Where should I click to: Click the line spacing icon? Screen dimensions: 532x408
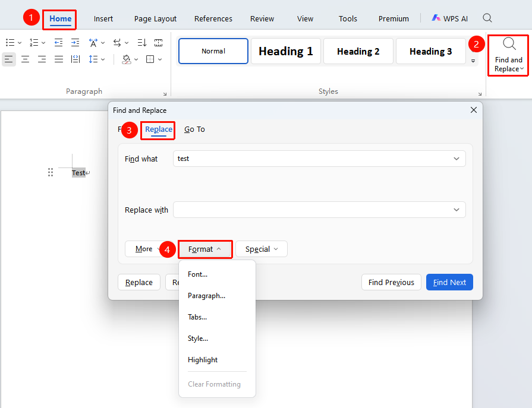[x=93, y=59]
